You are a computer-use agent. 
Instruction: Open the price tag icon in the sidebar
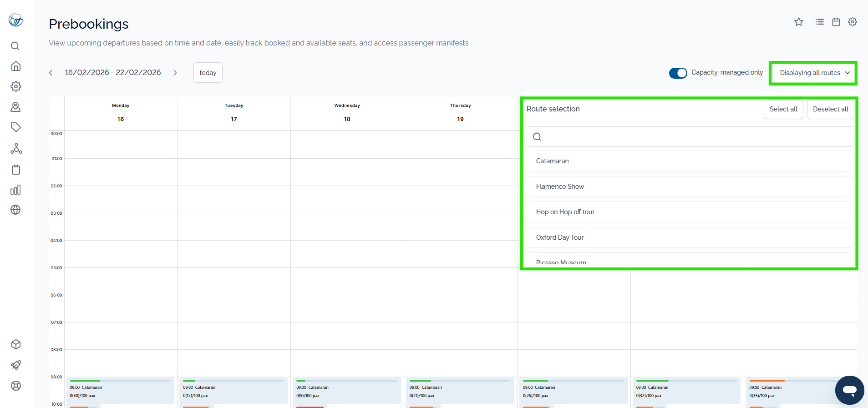coord(16,127)
